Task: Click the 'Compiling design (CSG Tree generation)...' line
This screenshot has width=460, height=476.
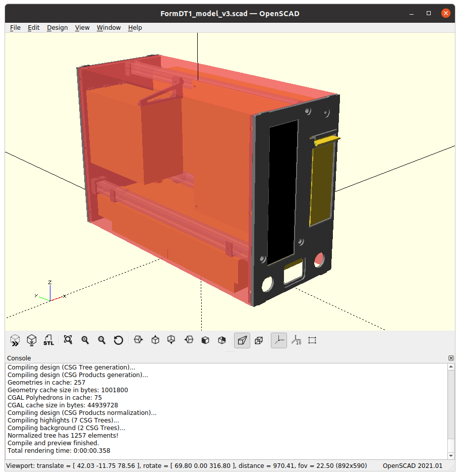Action: click(x=71, y=367)
